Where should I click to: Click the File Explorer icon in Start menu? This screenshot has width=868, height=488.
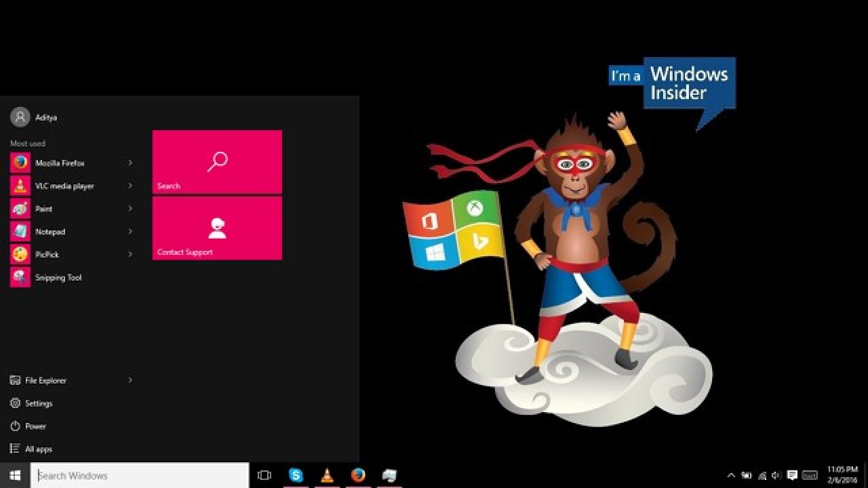pyautogui.click(x=15, y=380)
